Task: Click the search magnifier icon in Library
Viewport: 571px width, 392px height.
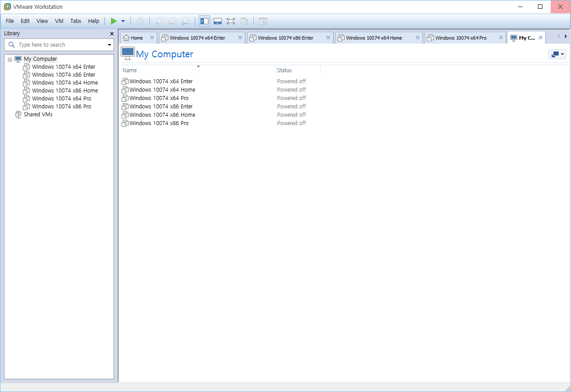Action: tap(12, 45)
